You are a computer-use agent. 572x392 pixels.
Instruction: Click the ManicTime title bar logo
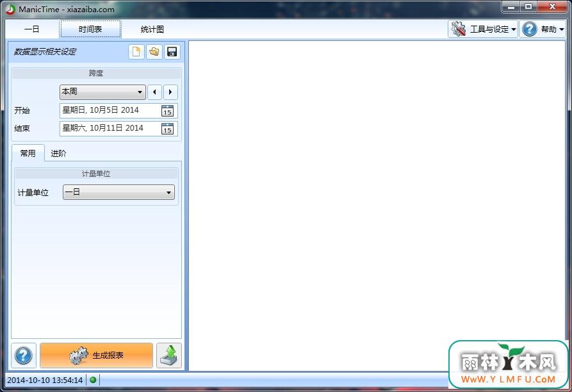click(x=11, y=10)
